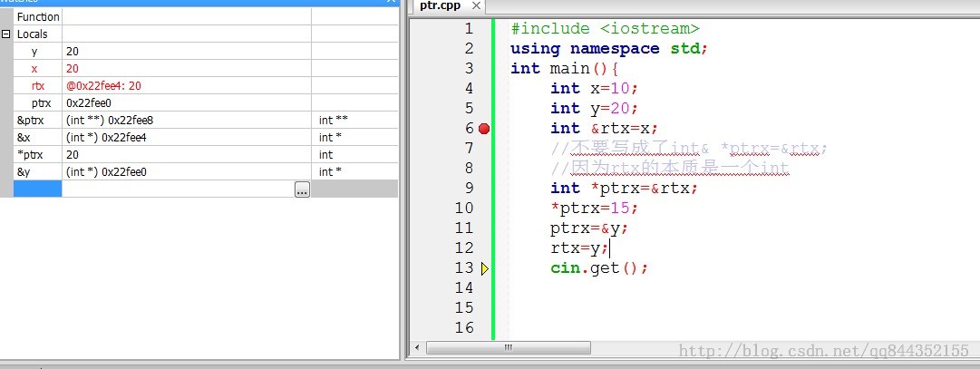The width and height of the screenshot is (980, 369).
Task: Toggle the breakpoint on line 6
Action: pos(484,128)
